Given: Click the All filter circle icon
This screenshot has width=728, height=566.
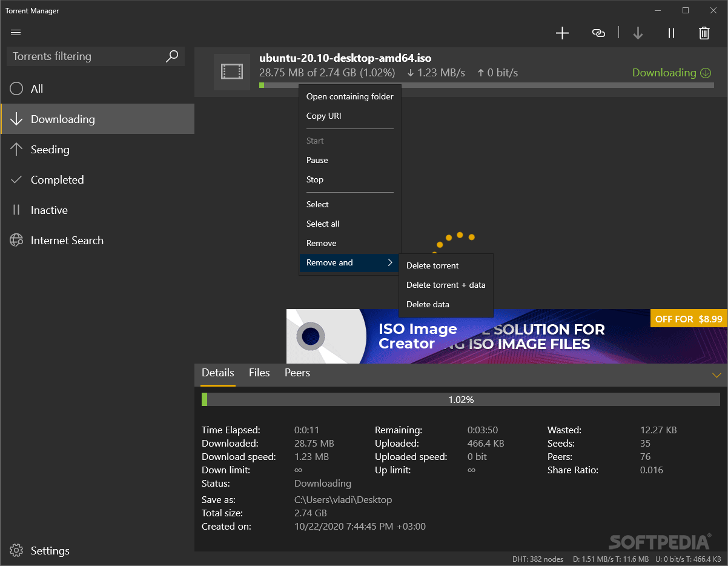Looking at the screenshot, I should coord(16,89).
